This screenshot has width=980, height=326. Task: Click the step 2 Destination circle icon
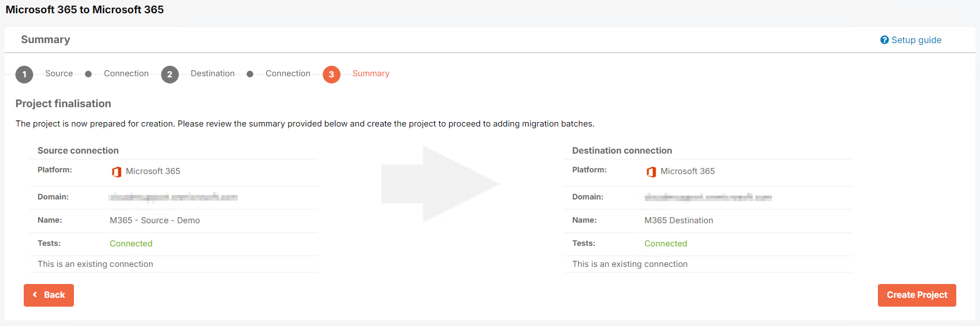point(170,74)
